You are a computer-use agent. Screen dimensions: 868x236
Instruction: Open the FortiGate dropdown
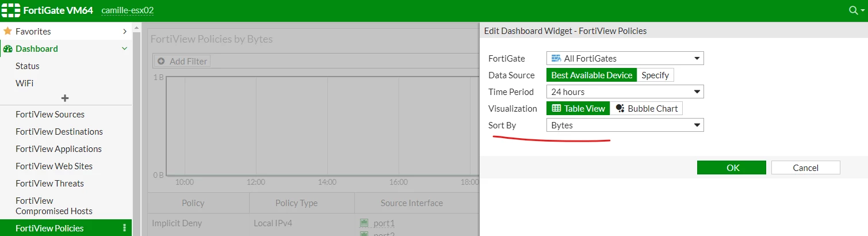(625, 58)
